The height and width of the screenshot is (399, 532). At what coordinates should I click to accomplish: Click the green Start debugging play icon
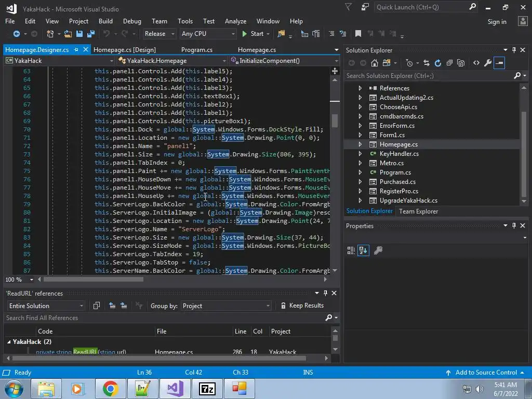pyautogui.click(x=244, y=34)
